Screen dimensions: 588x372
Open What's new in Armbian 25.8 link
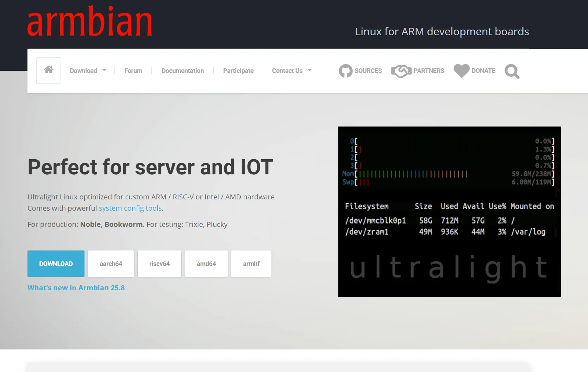[76, 288]
